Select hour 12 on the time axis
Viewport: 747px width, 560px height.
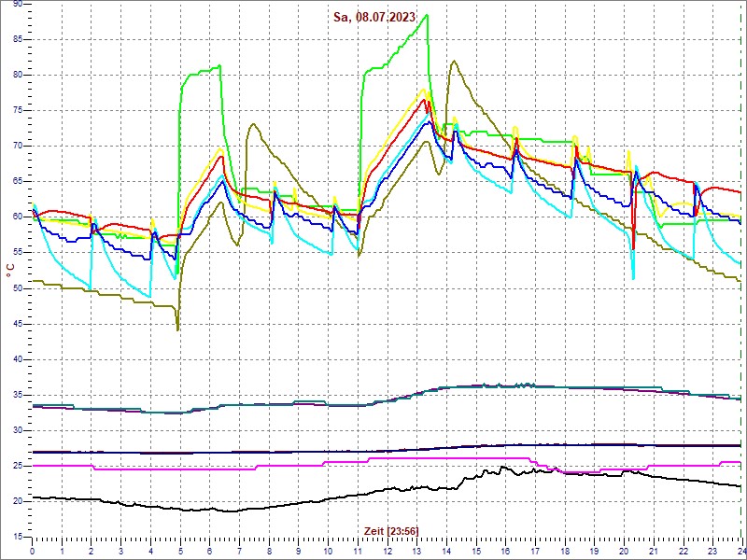pyautogui.click(x=387, y=552)
